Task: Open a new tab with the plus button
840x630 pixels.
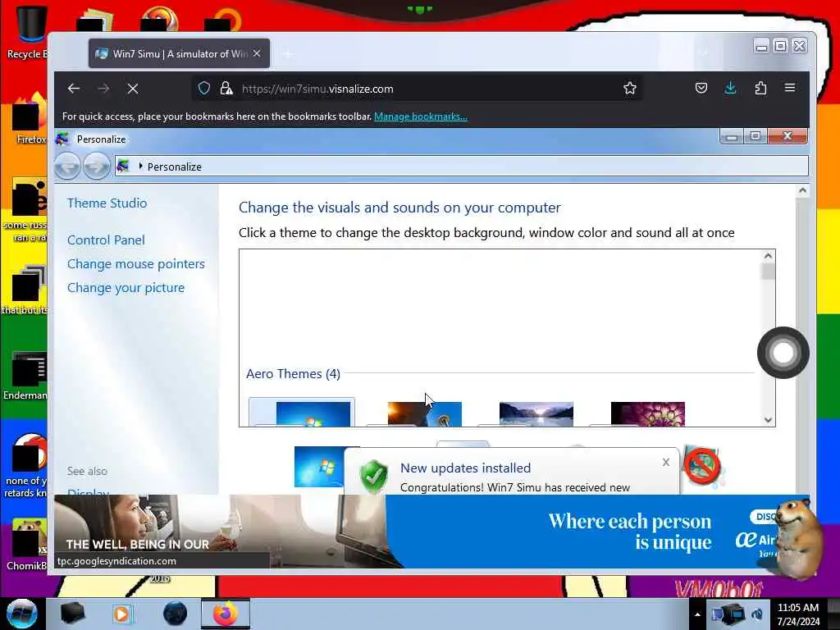Action: coord(288,54)
